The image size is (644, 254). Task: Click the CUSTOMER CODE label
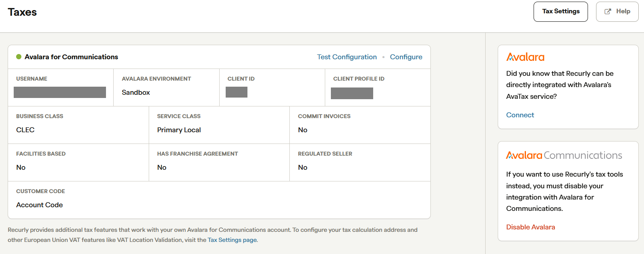[x=40, y=191]
